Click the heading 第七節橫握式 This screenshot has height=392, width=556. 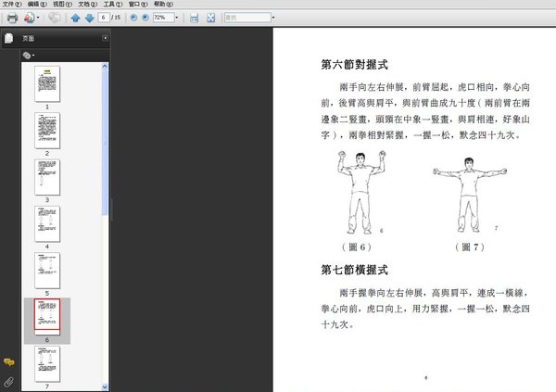(354, 270)
